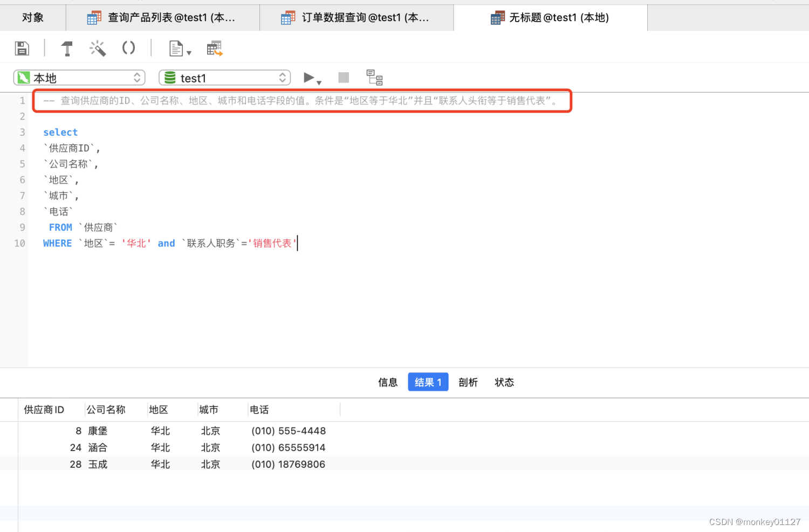The image size is (809, 532).
Task: Click phone cell (010) 65555914
Action: coord(289,447)
